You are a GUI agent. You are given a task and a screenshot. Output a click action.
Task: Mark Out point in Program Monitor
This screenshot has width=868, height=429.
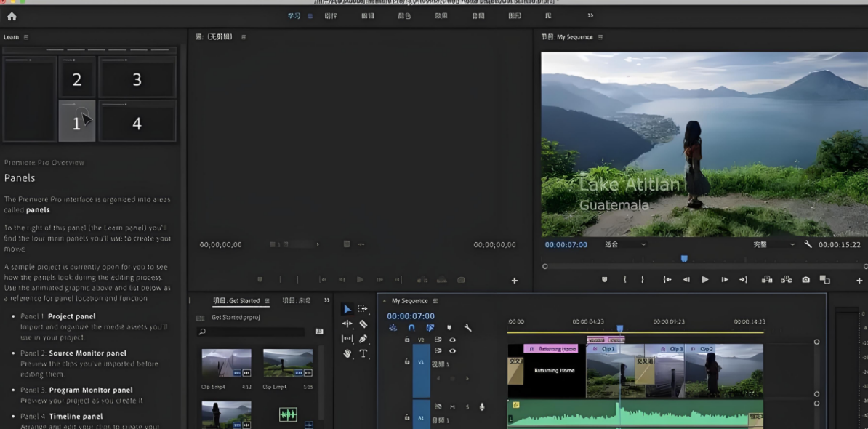[642, 279]
